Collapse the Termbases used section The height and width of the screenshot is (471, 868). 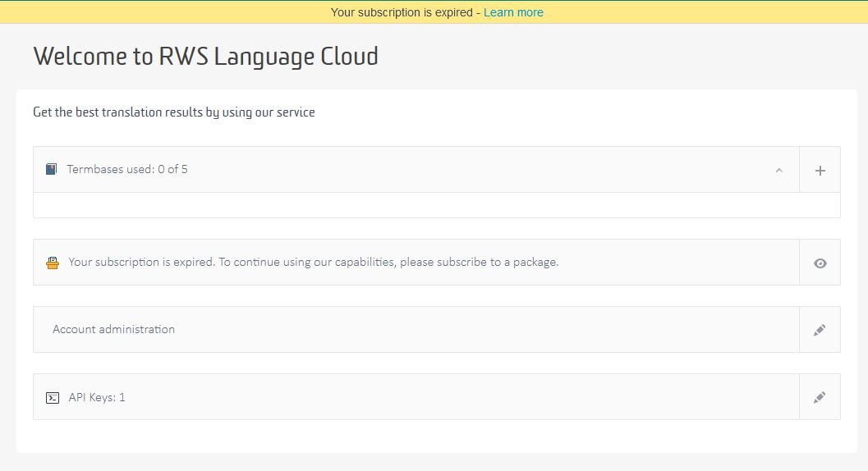pos(778,171)
